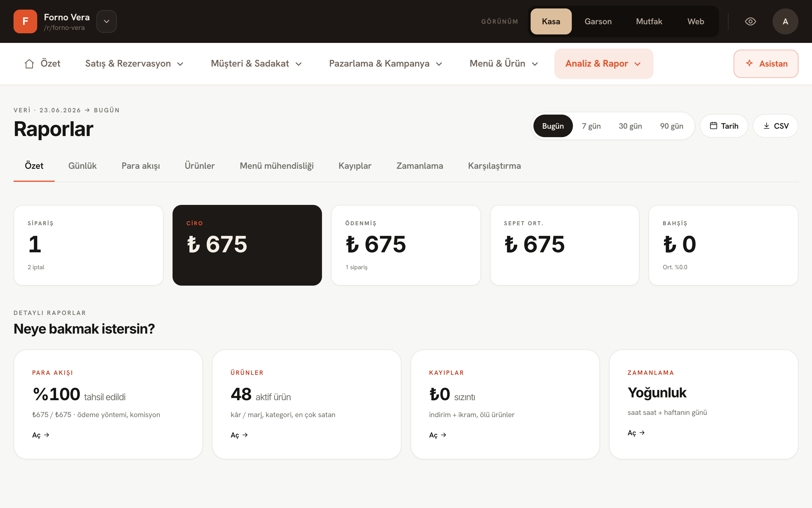The image size is (812, 508).
Task: Switch to the Zamanlama tab
Action: (x=420, y=166)
